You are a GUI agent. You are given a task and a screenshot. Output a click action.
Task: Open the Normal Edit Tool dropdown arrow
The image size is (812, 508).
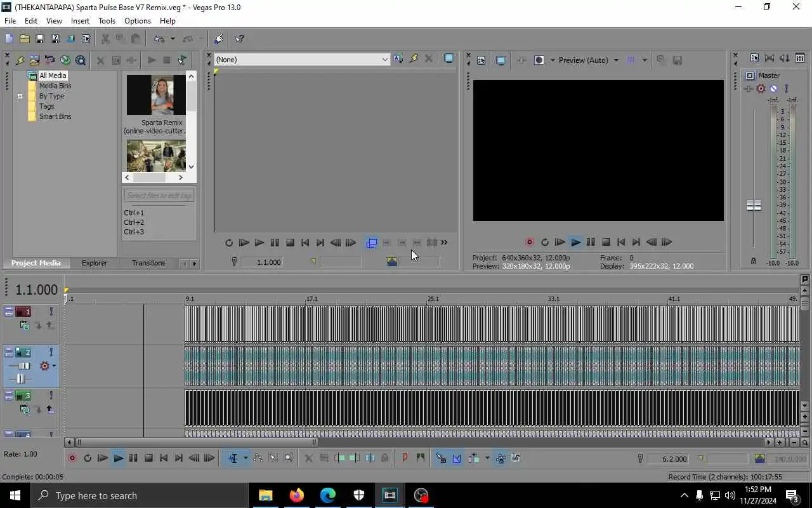246,458
